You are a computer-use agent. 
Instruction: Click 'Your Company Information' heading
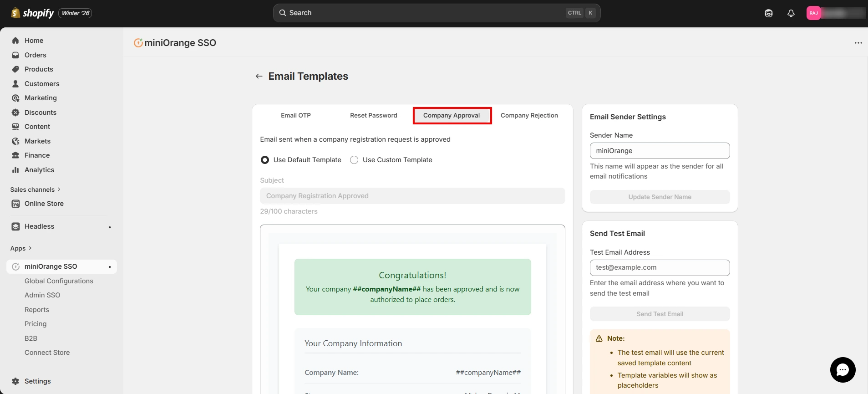click(x=353, y=343)
